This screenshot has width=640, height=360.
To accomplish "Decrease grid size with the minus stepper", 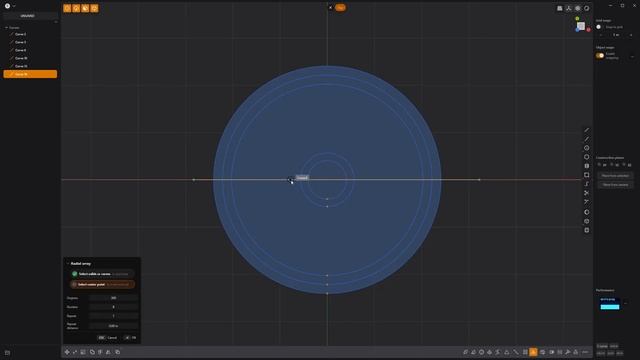I will click(x=600, y=35).
